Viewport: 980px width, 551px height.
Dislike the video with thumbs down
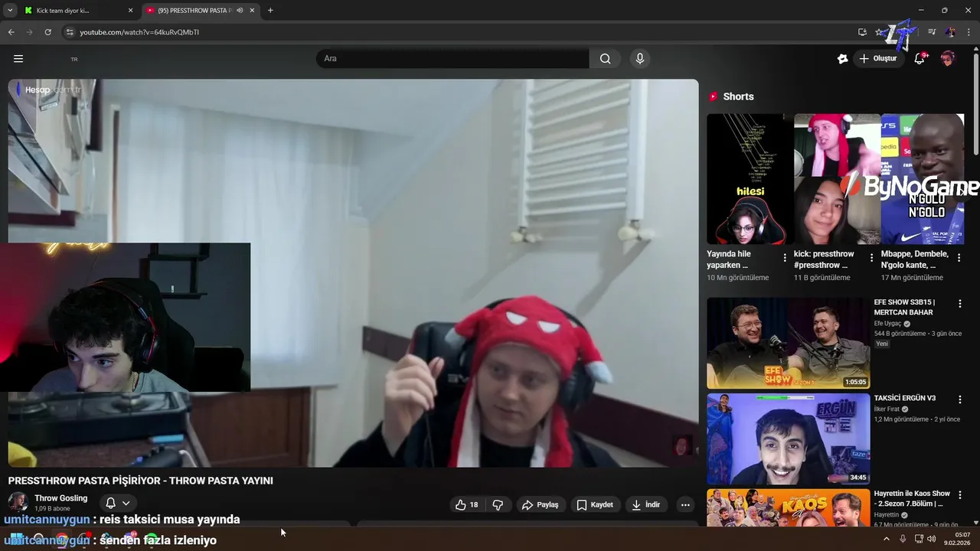pos(498,505)
